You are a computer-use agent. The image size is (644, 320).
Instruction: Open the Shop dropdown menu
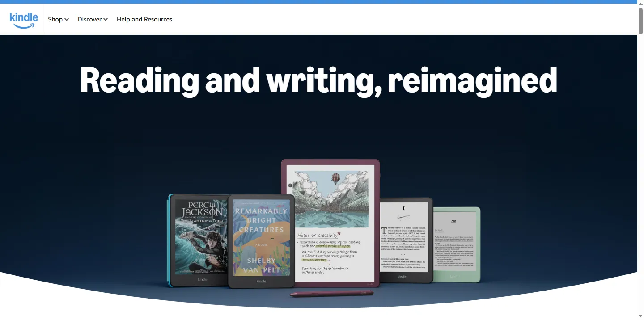click(x=59, y=19)
